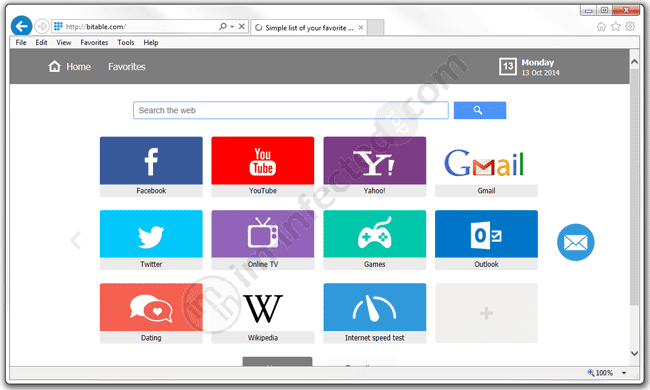Click the page scrollbar up arrow
The height and width of the screenshot is (390, 650).
(x=634, y=62)
